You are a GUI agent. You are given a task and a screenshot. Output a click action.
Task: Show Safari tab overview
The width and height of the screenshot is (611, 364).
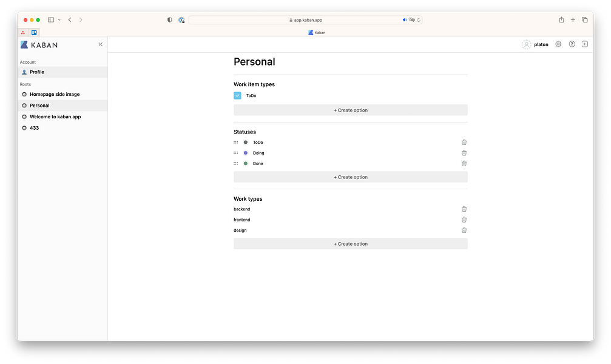click(x=584, y=20)
